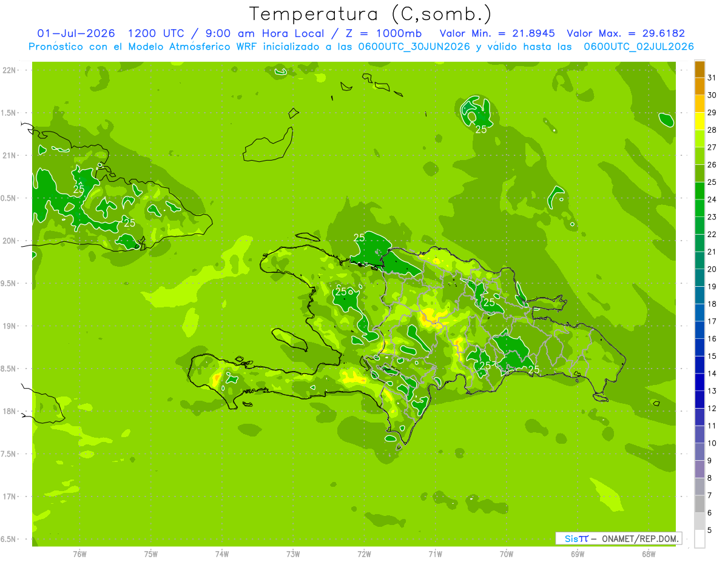Click the '68W' longitude axis label
728x562 pixels.
click(x=649, y=554)
